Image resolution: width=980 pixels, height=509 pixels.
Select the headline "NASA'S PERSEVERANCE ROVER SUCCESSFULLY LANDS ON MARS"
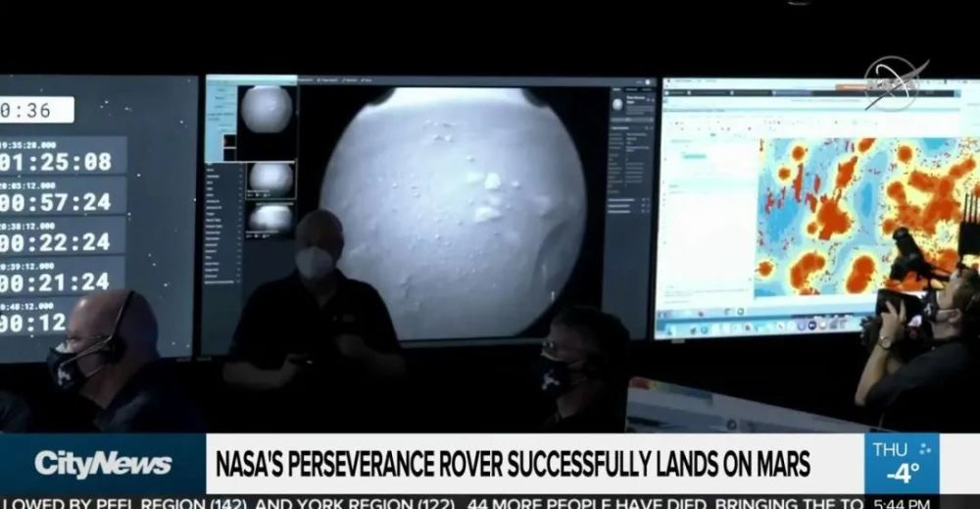click(513, 464)
